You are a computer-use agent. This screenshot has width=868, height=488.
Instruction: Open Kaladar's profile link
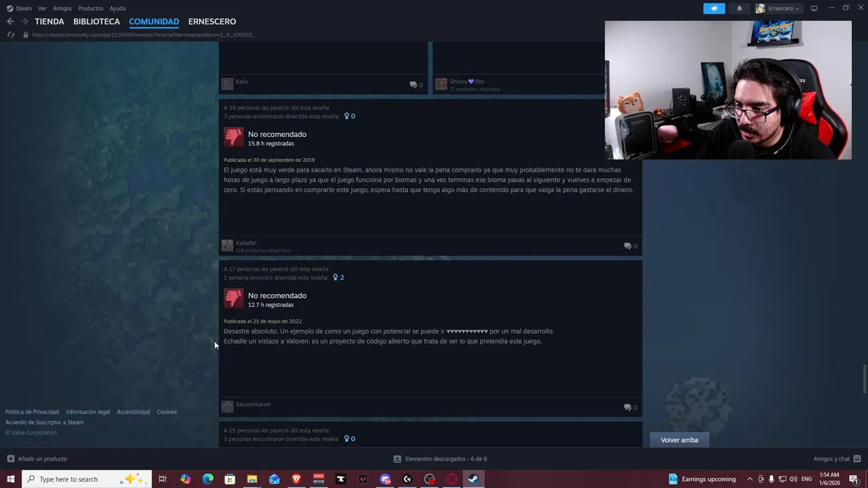pos(246,243)
